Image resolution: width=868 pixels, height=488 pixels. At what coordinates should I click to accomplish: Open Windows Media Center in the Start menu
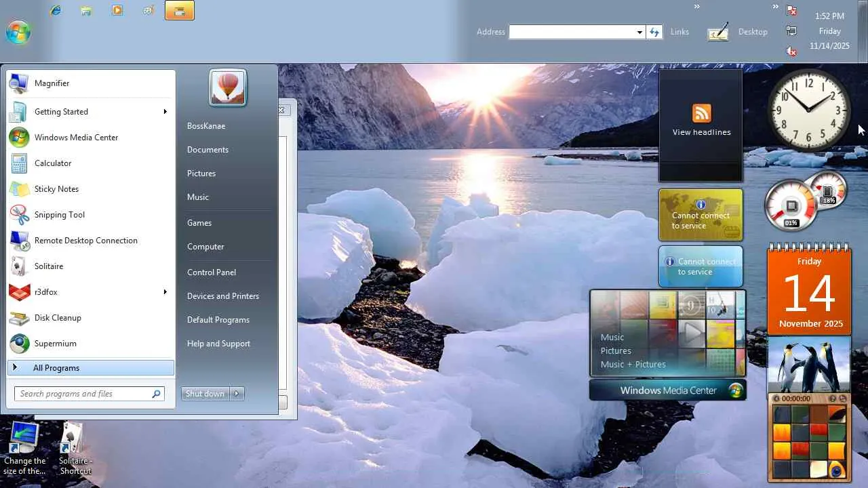click(91, 138)
